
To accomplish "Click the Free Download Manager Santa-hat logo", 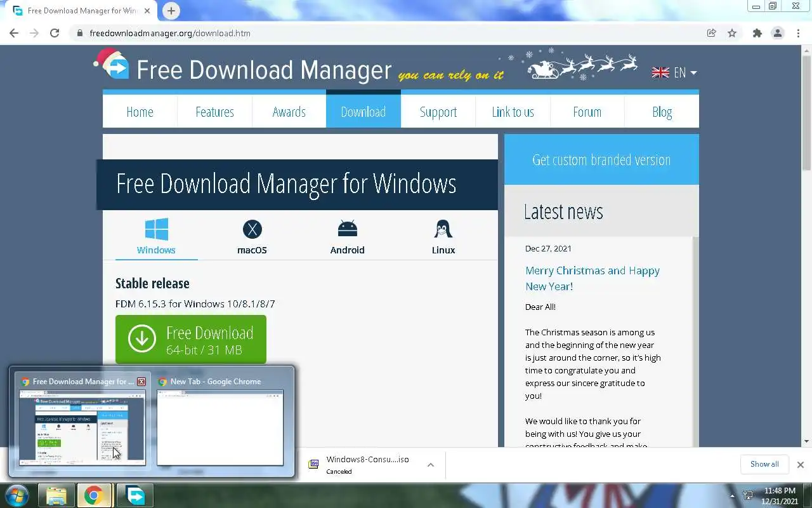I will click(x=112, y=65).
